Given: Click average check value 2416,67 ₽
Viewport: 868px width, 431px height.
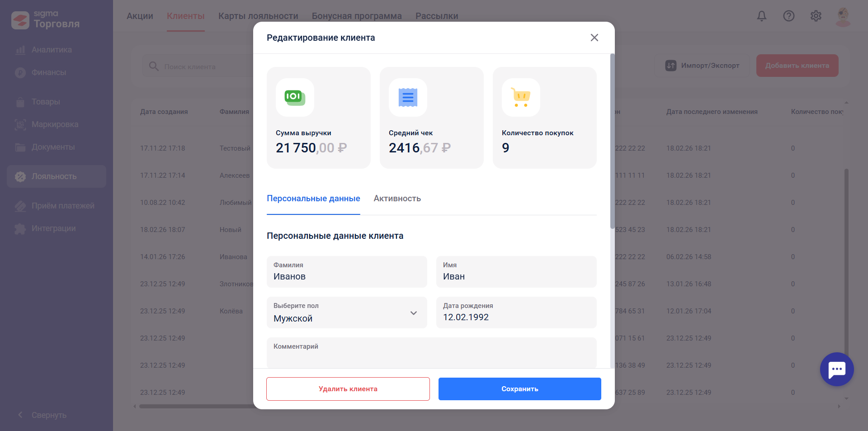Looking at the screenshot, I should tap(420, 148).
